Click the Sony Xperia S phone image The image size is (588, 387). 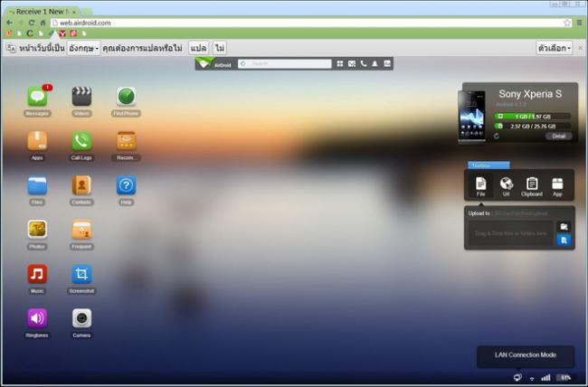point(471,117)
